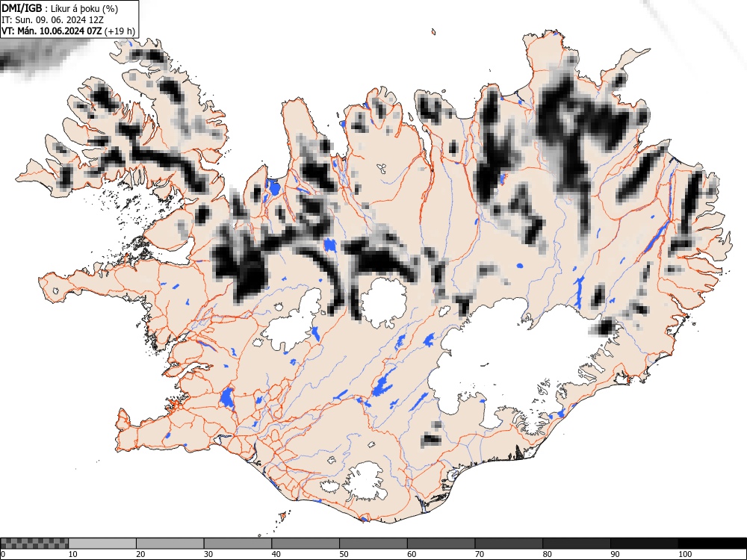Click the legend label '100'
This screenshot has height=560, width=747.
pyautogui.click(x=684, y=554)
